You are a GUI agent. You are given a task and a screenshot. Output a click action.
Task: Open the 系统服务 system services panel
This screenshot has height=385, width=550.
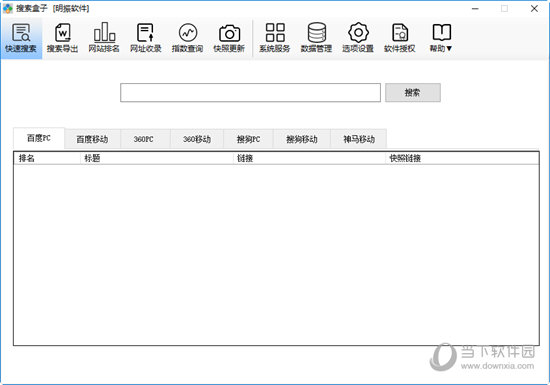[275, 38]
